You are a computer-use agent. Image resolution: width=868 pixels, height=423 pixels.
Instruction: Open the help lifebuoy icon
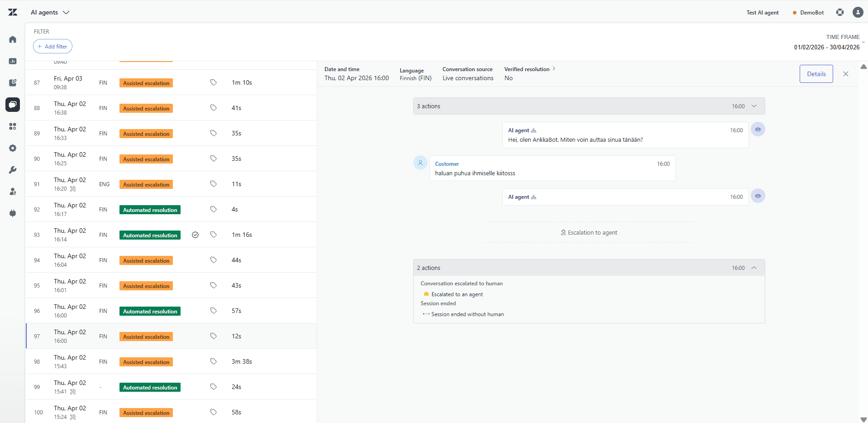click(x=840, y=12)
